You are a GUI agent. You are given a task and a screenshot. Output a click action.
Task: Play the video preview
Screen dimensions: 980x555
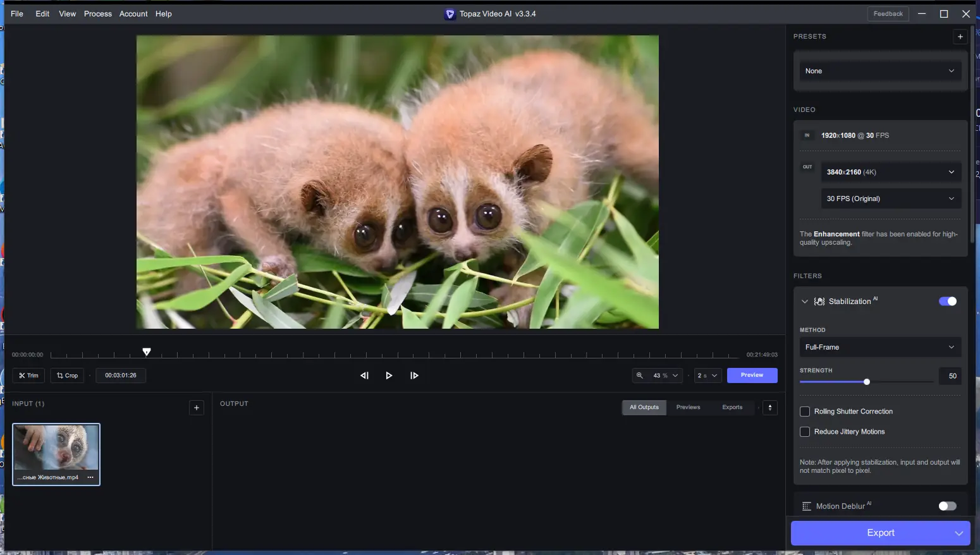pos(389,375)
